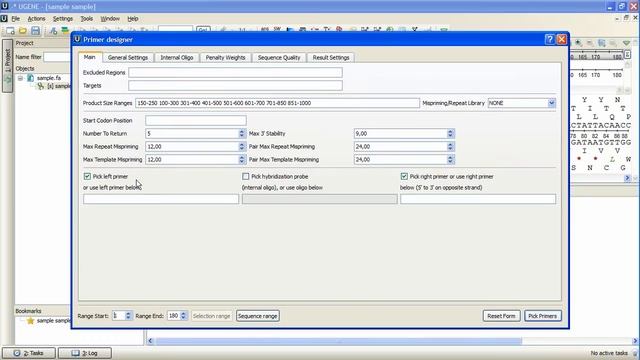The height and width of the screenshot is (360, 640).
Task: Click the save floppy disk icon
Action: point(36,31)
